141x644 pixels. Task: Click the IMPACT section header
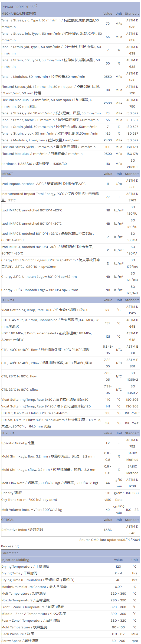[7, 174]
